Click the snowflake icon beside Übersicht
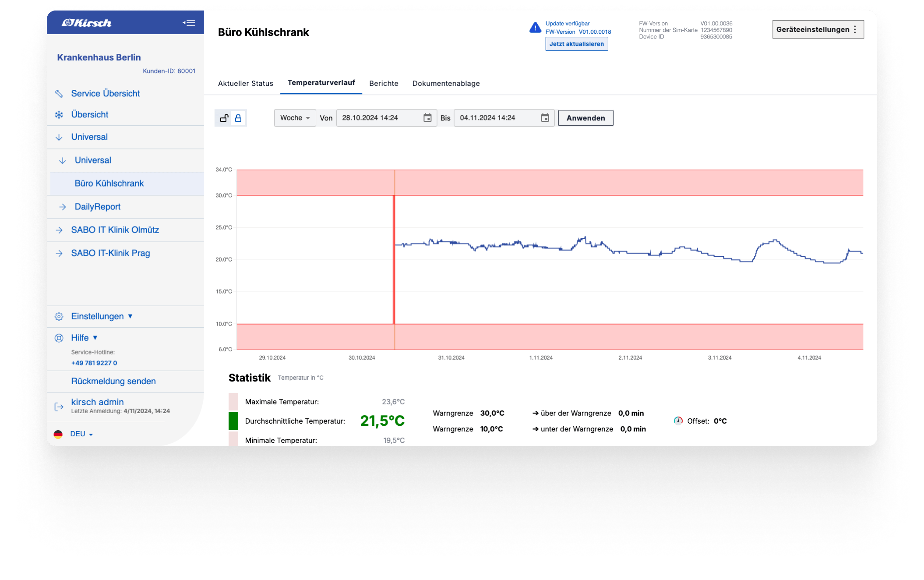This screenshot has width=924, height=580. point(59,115)
